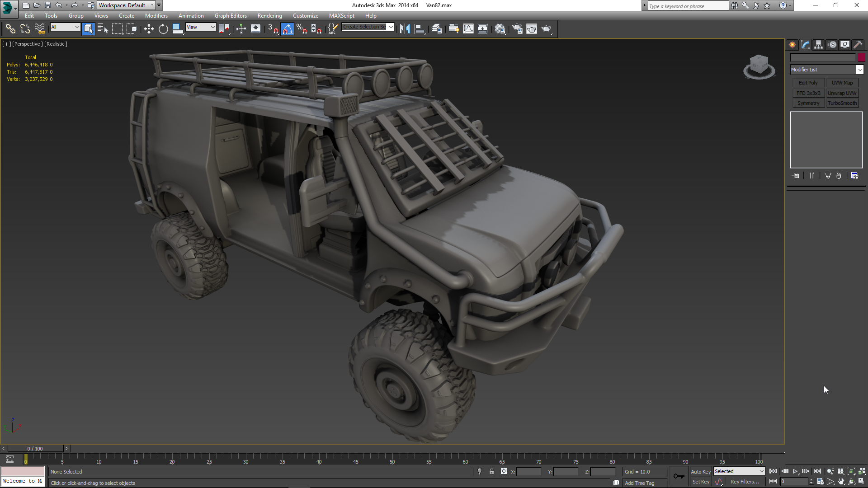Click the Mirror tool icon
Screen dimensions: 868x488
[405, 29]
